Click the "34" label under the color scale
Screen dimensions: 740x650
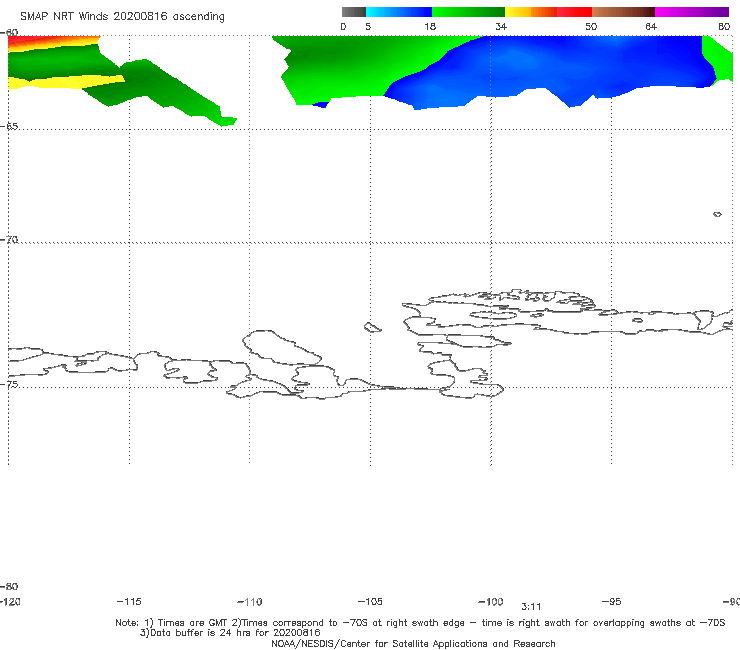(501, 27)
